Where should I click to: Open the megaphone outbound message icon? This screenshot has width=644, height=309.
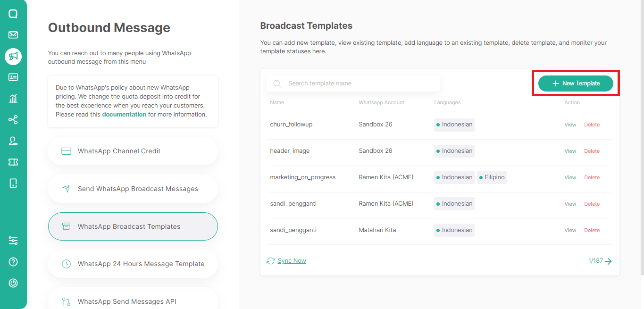pyautogui.click(x=13, y=56)
